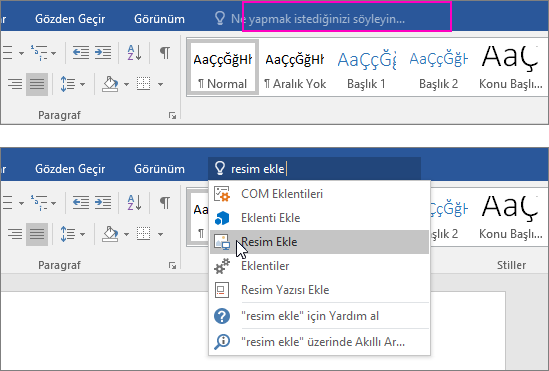Click Increase Indent in ribbon with empty search box
The height and width of the screenshot is (371, 549).
coord(103,52)
